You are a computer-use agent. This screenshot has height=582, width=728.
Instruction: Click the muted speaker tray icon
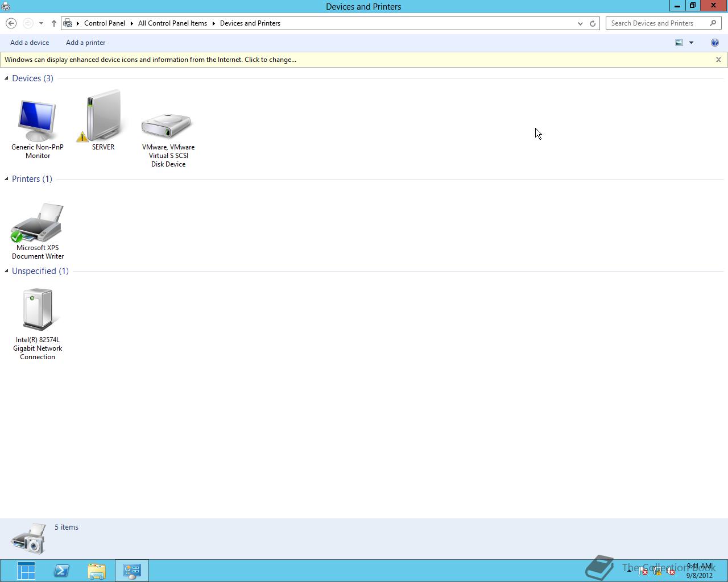click(671, 571)
